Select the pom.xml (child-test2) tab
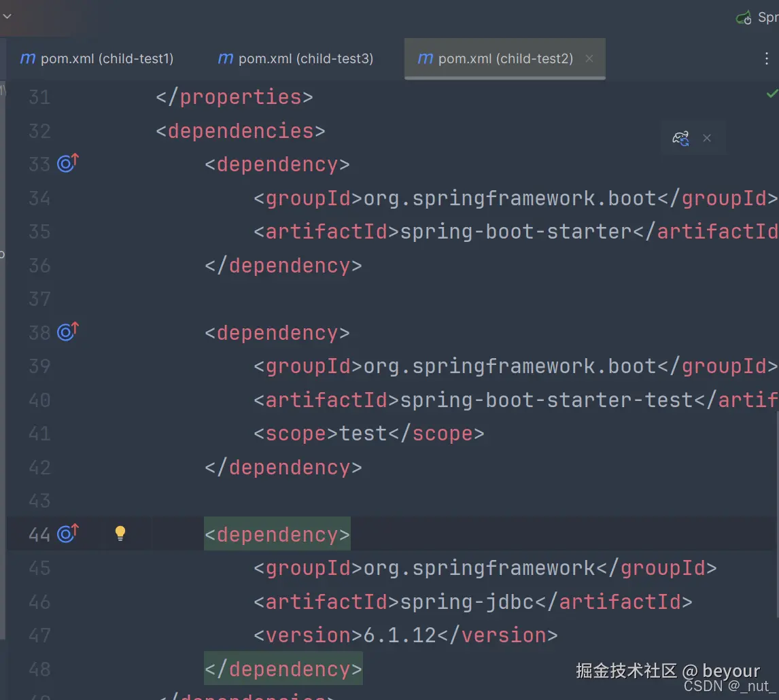This screenshot has height=700, width=779. pos(505,58)
